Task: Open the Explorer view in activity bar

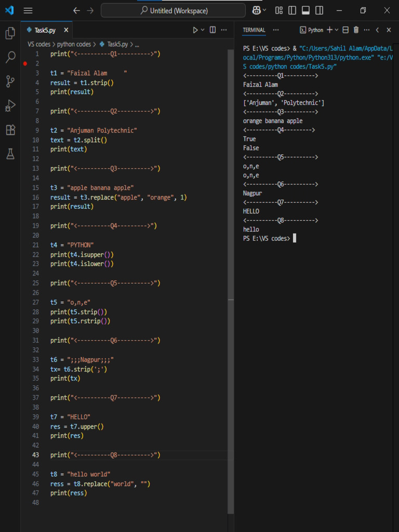Action: pyautogui.click(x=10, y=33)
